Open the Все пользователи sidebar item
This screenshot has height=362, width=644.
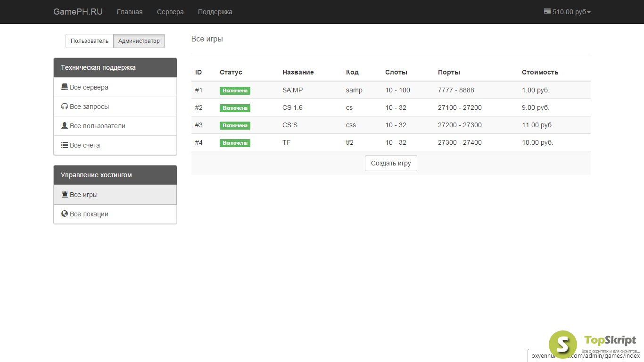coord(116,126)
